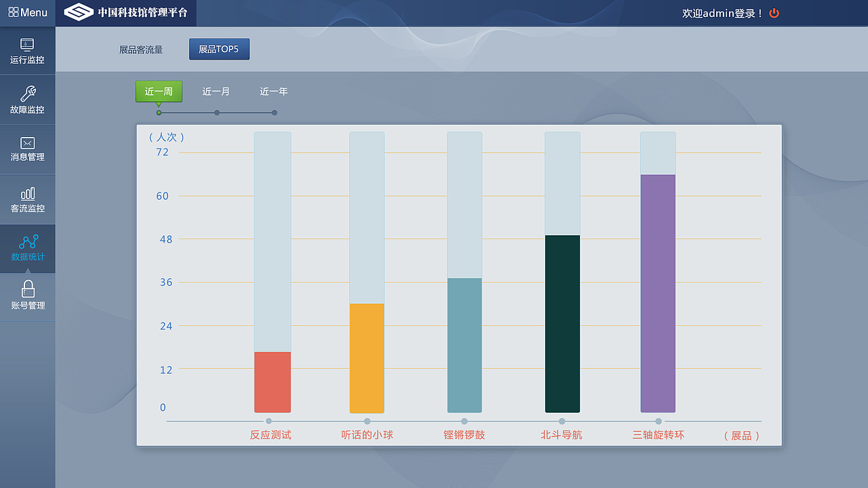
Task: Click the power logout icon
Action: pyautogui.click(x=774, y=13)
